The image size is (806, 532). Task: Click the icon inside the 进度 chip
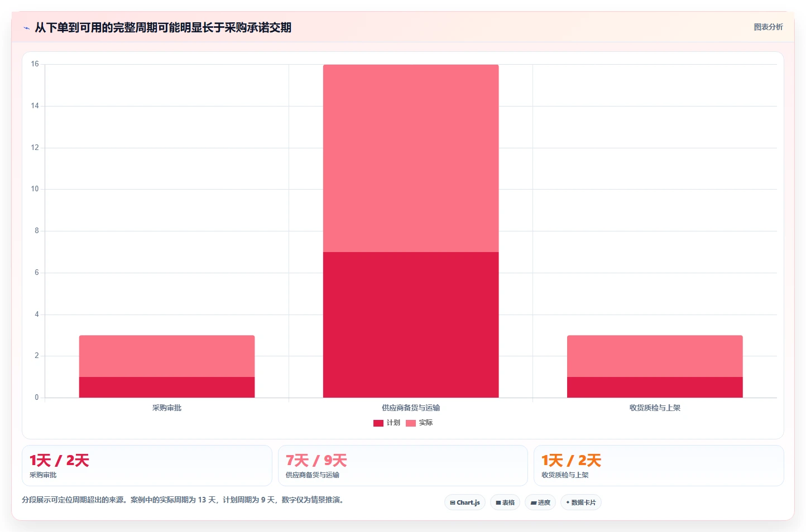point(534,503)
